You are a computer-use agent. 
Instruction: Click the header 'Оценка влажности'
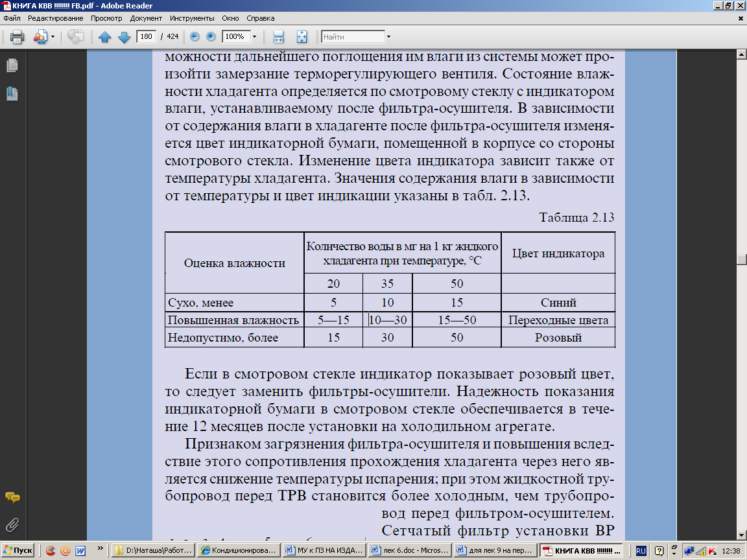(x=234, y=263)
